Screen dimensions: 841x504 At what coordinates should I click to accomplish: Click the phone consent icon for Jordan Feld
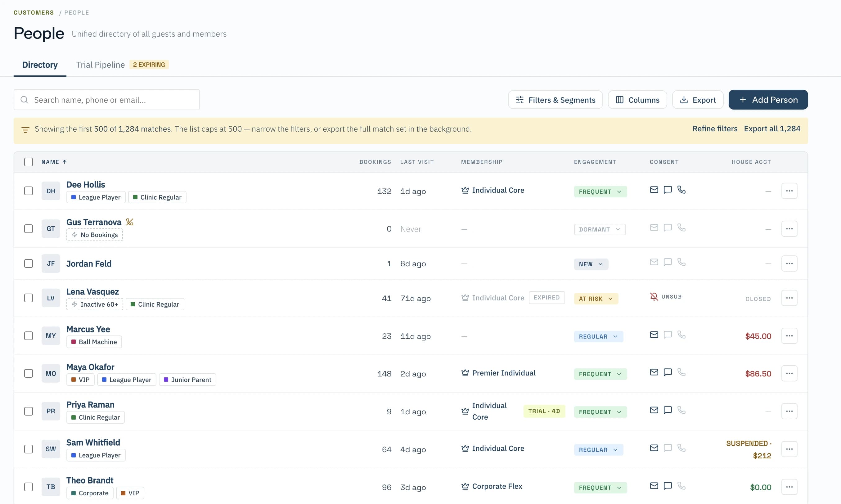[681, 262]
